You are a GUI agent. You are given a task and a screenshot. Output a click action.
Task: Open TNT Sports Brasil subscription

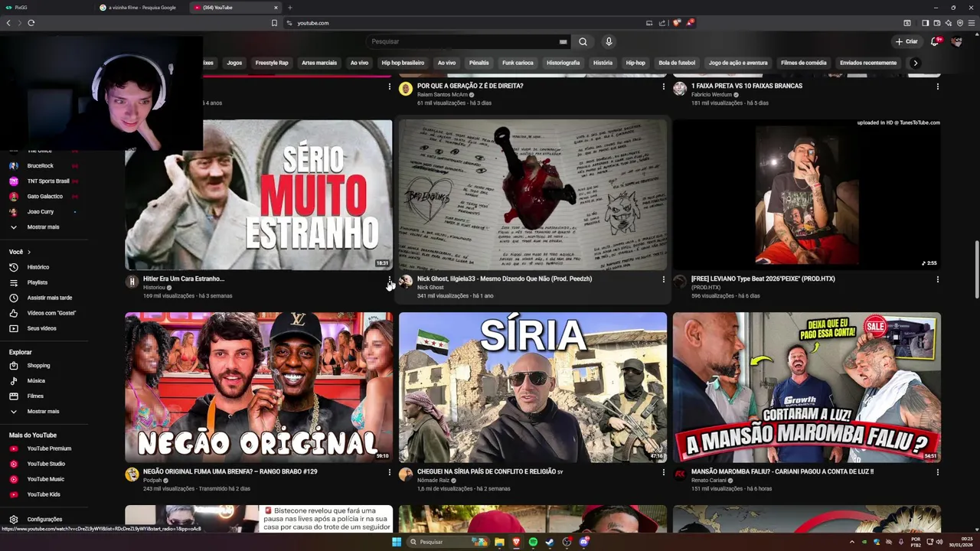click(x=48, y=181)
